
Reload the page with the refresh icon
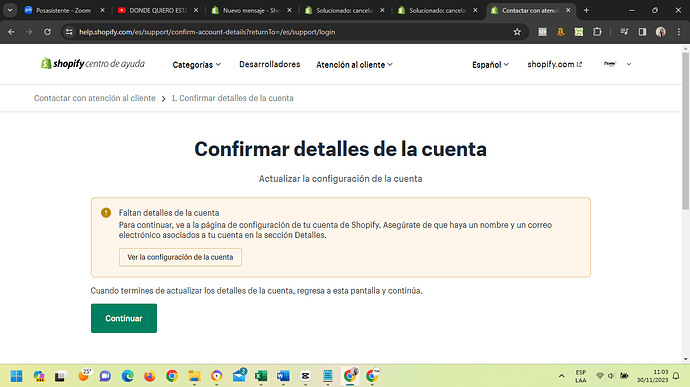[x=48, y=32]
